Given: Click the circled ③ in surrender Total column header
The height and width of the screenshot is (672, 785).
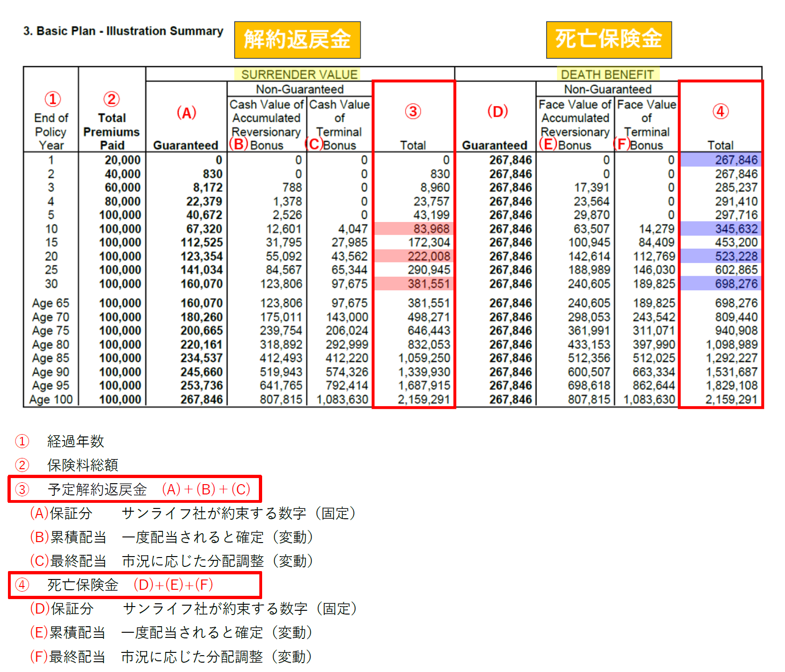Looking at the screenshot, I should point(413,112).
